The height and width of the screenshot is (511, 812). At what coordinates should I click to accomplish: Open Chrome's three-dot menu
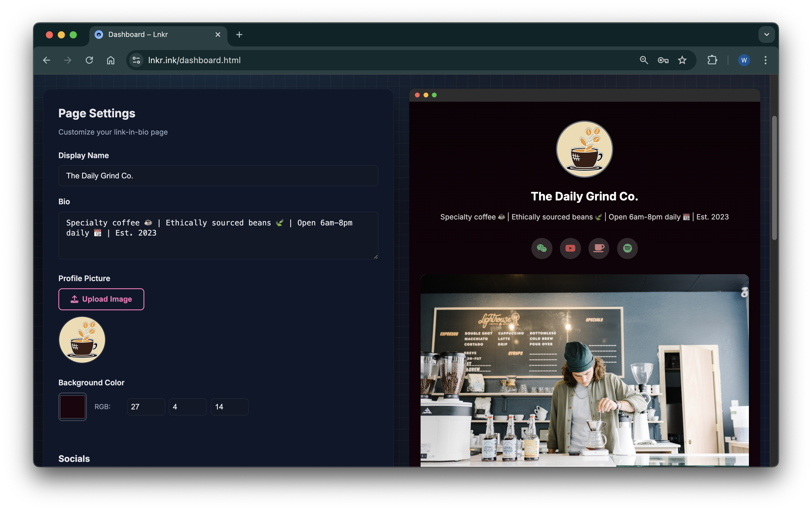[765, 60]
